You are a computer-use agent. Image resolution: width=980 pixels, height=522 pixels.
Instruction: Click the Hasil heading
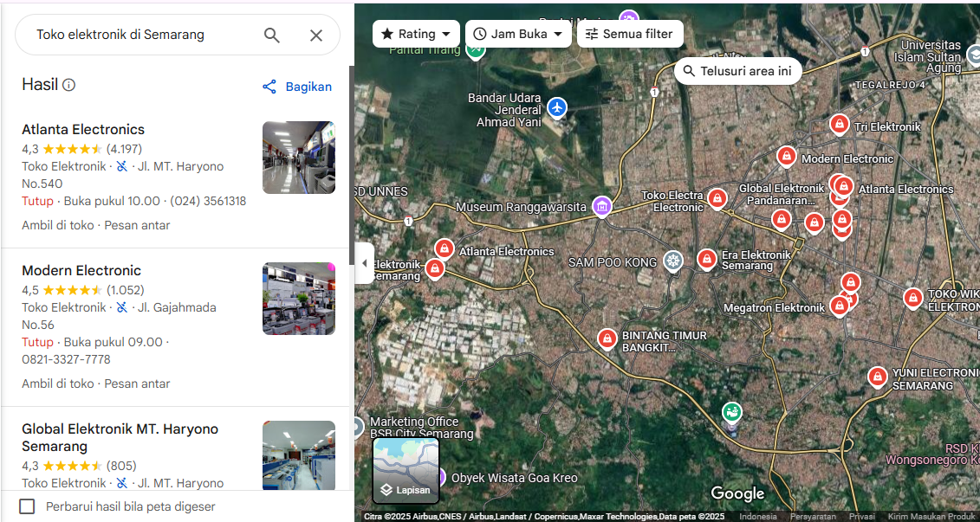pyautogui.click(x=40, y=85)
